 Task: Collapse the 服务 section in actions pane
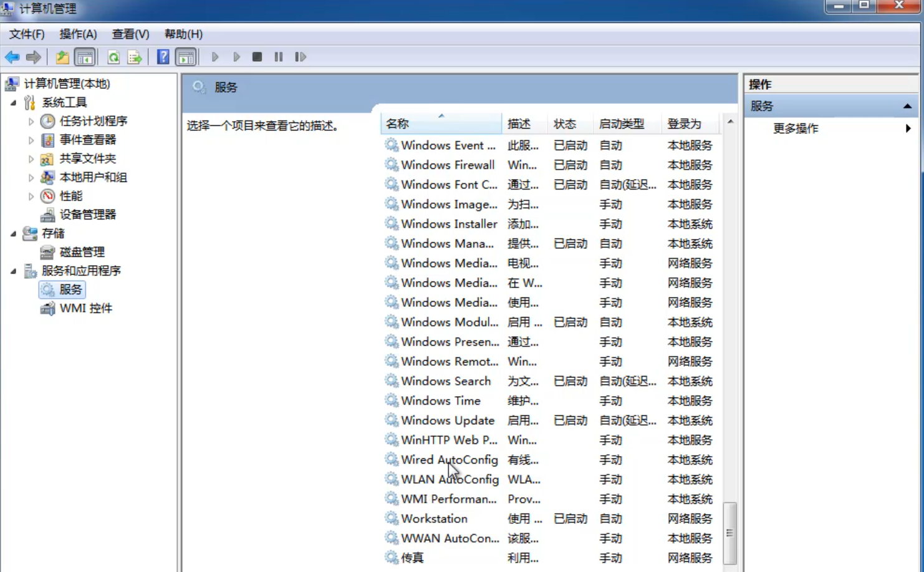tap(907, 107)
